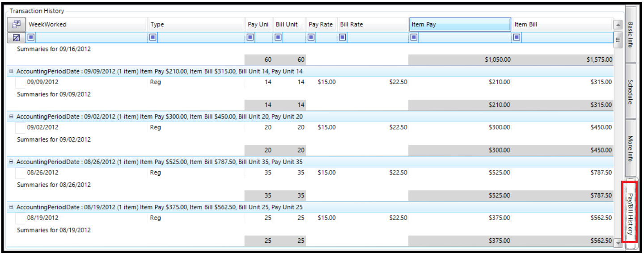644x254 pixels.
Task: Collapse the 09/02/2012 accounting period group
Action: (x=11, y=116)
